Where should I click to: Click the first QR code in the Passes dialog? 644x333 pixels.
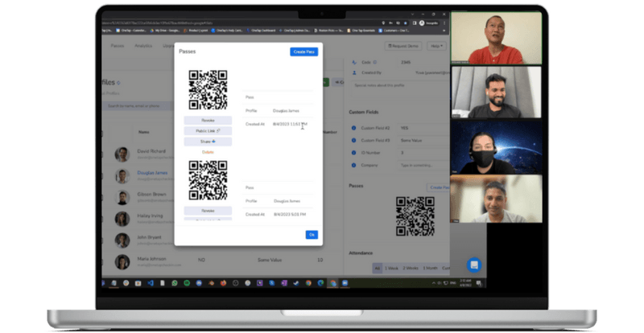208,89
